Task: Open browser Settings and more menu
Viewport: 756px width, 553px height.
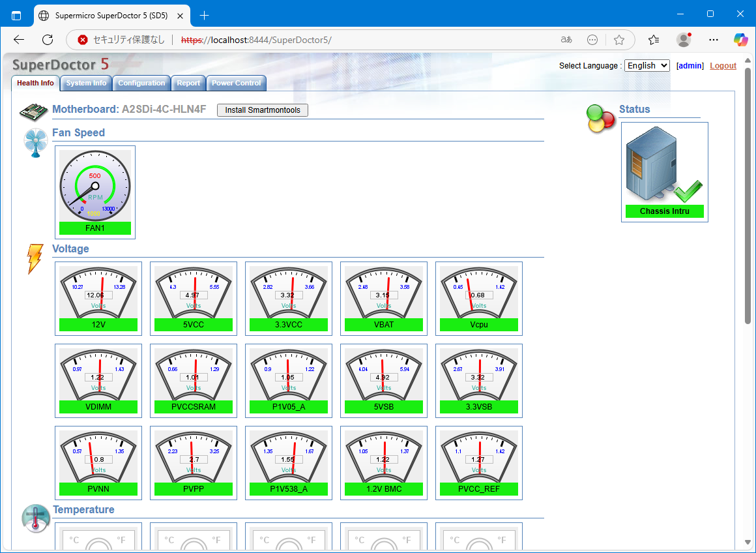Action: 714,40
